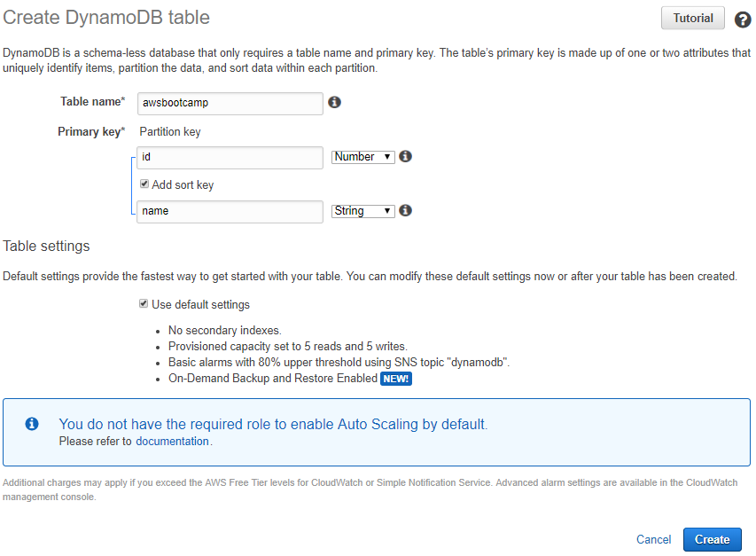This screenshot has width=756, height=556.
Task: Select the sort key field containing name
Action: click(x=230, y=212)
